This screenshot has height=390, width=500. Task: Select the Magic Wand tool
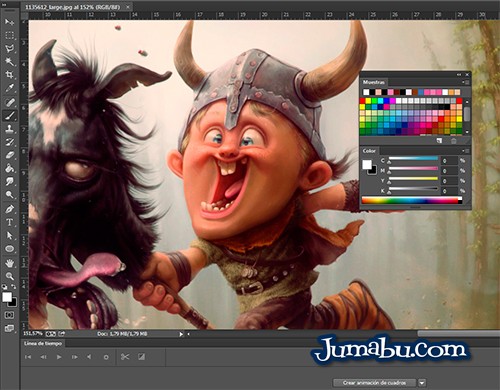tap(9, 62)
